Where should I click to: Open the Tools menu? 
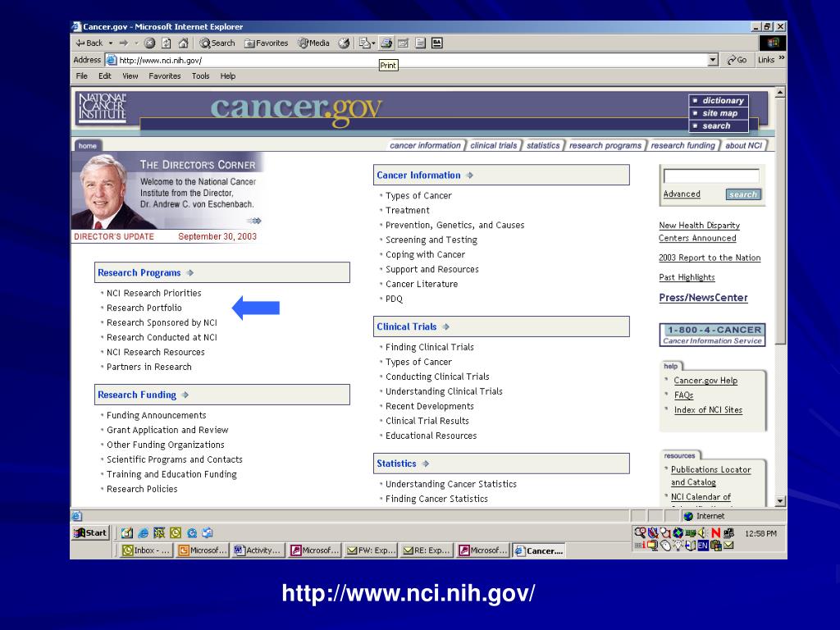200,76
